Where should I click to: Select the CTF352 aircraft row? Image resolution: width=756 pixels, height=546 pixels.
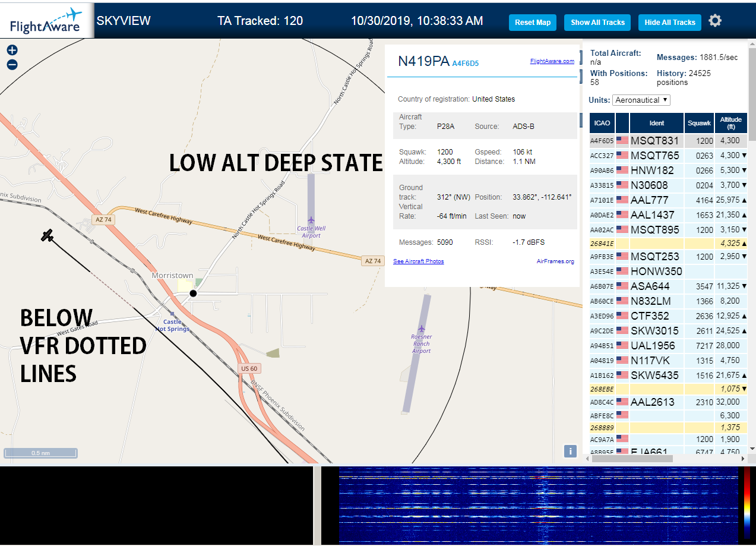point(669,316)
